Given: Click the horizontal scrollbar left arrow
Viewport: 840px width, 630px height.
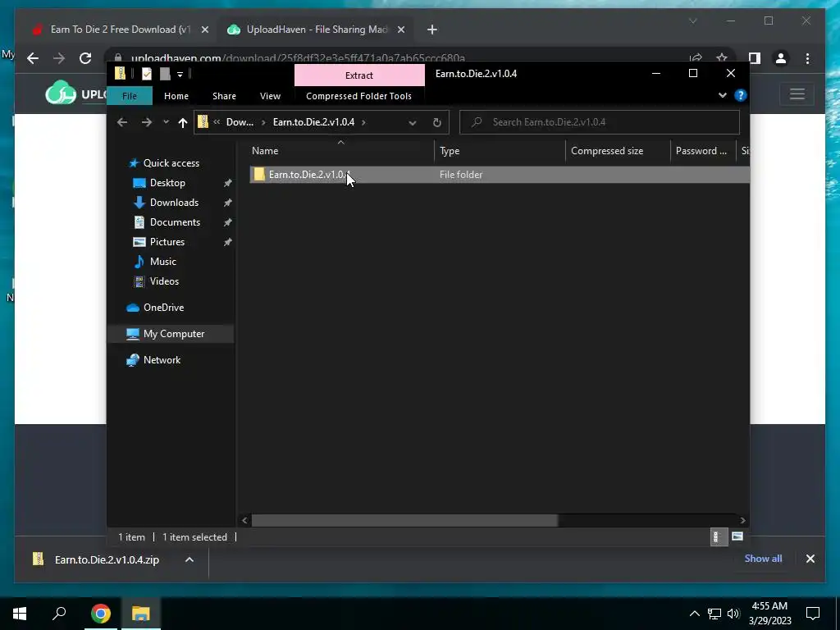Looking at the screenshot, I should pyautogui.click(x=244, y=520).
